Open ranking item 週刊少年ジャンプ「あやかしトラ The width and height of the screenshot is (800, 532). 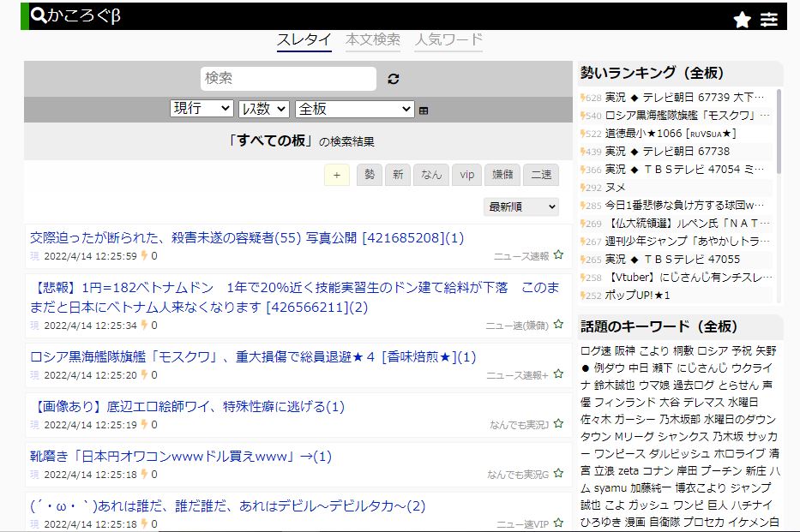click(x=687, y=241)
